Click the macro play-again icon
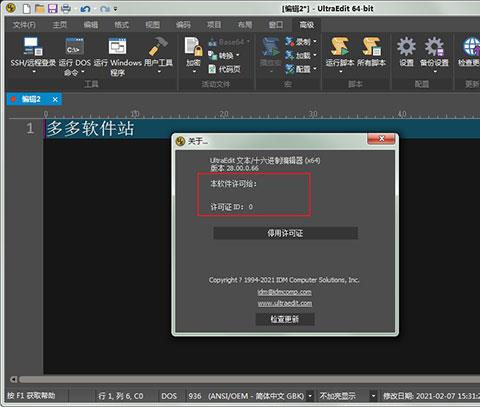Viewport: 480px width, 407px height. (271, 47)
